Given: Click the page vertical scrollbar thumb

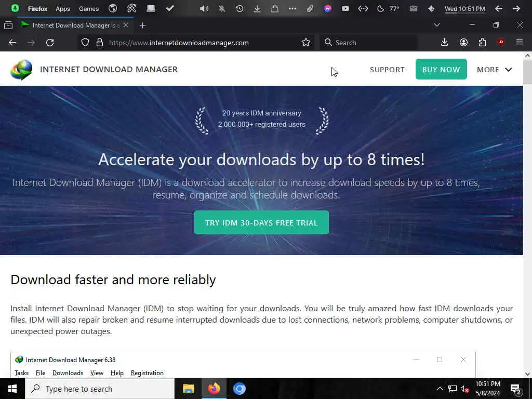Looking at the screenshot, I should (x=527, y=72).
